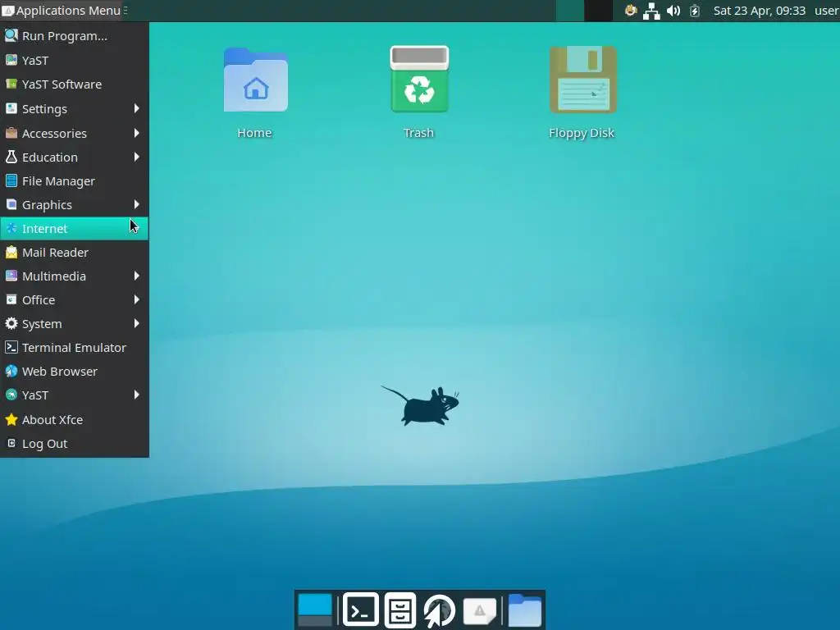This screenshot has height=630, width=840.
Task: Select the highlighted Internet entry
Action: pyautogui.click(x=75, y=228)
